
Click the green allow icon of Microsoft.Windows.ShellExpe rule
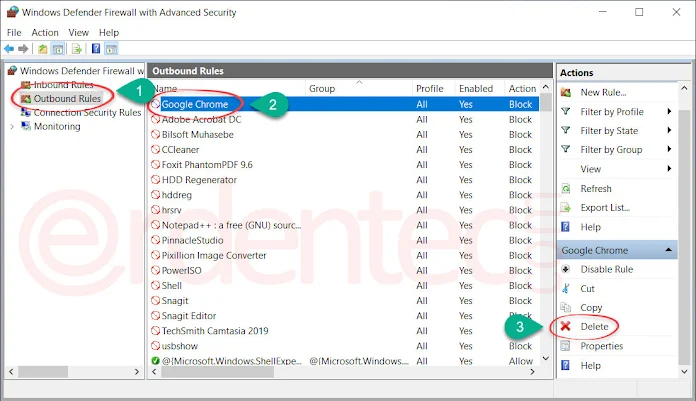pos(155,361)
